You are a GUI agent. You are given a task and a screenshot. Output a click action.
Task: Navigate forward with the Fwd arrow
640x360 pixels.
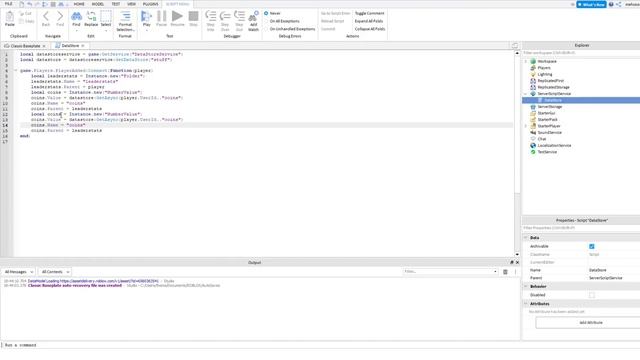(60, 16)
